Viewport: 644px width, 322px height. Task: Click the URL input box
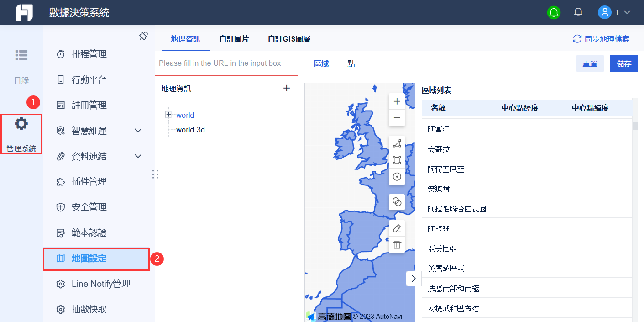[x=226, y=63]
